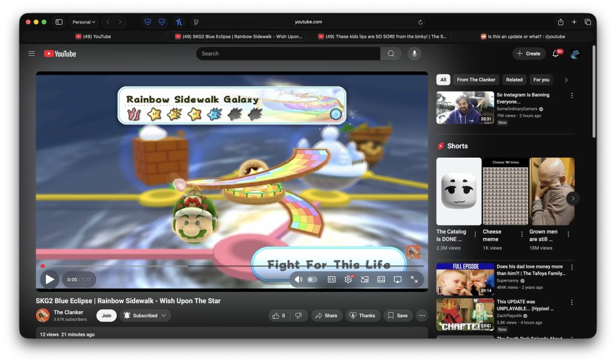Enter fullscreen mode
The height and width of the screenshot is (364, 616).
tap(414, 279)
